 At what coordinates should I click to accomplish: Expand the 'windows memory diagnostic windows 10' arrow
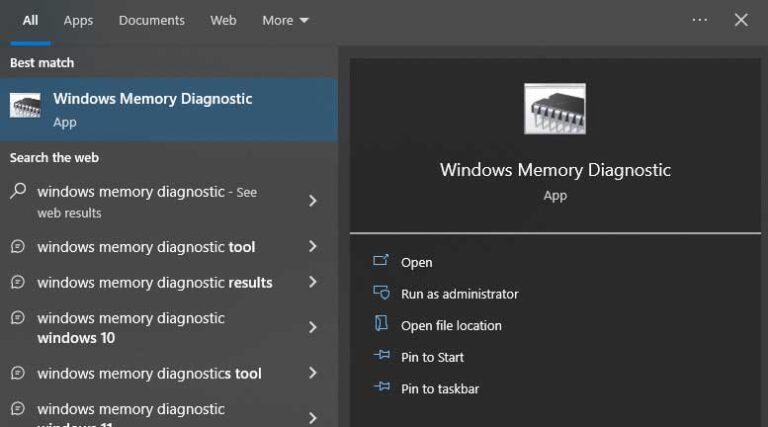pyautogui.click(x=313, y=328)
